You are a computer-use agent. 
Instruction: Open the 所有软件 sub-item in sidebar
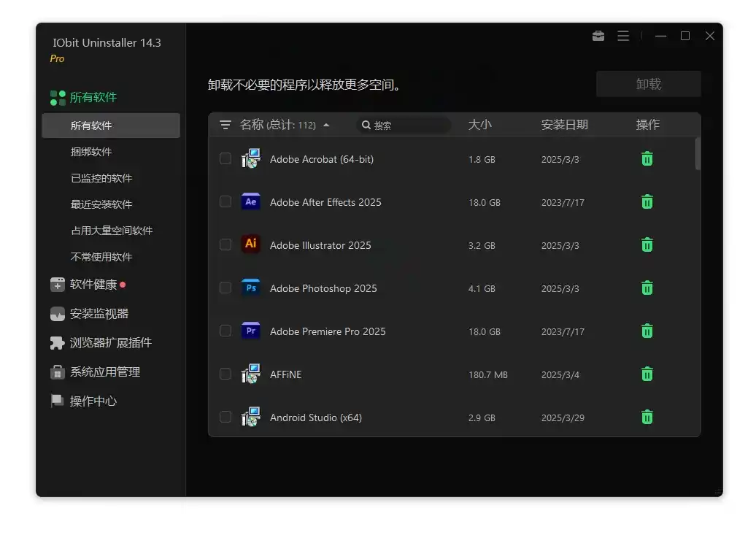click(x=111, y=126)
